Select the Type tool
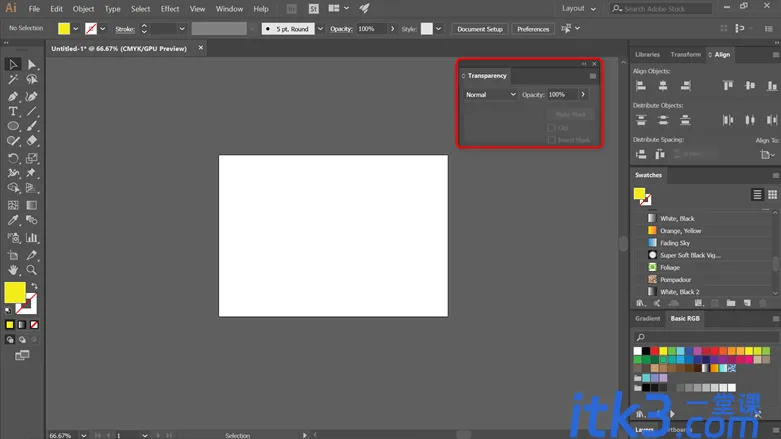The width and height of the screenshot is (781, 439). (13, 112)
